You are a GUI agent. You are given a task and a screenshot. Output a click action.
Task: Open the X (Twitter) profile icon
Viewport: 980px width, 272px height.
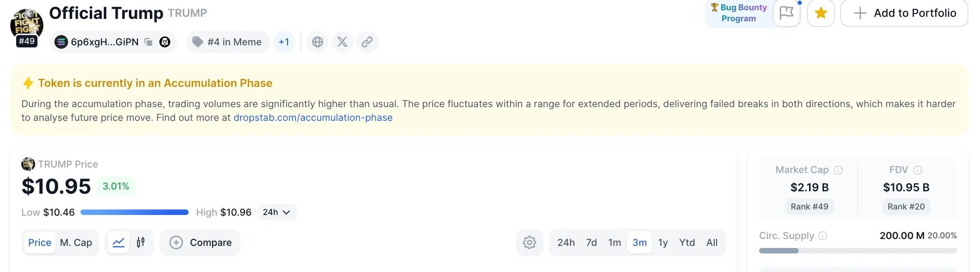pos(342,42)
